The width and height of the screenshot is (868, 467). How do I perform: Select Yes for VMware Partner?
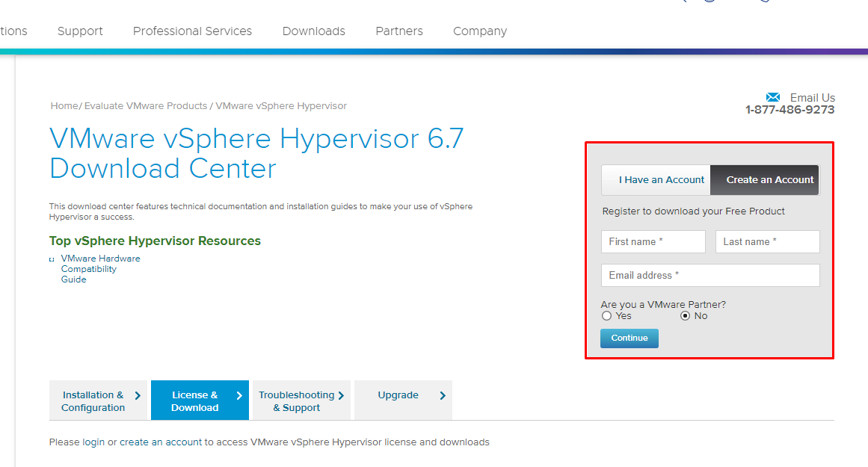607,316
